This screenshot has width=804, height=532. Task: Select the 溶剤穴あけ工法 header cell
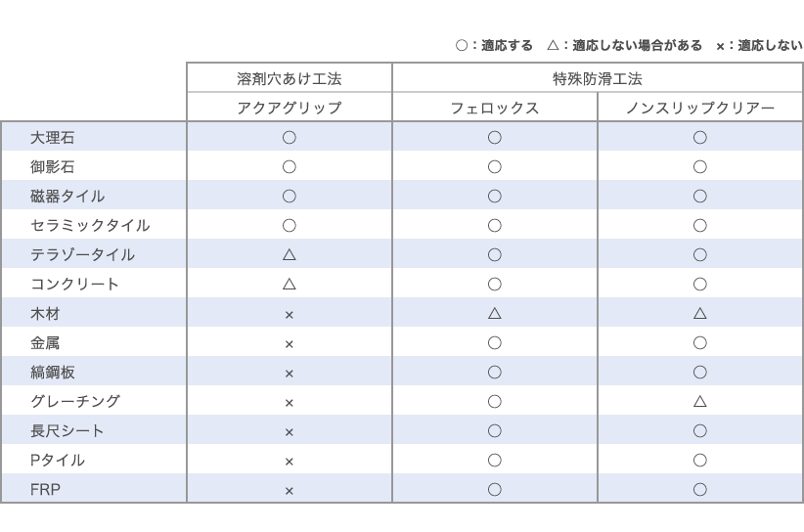pos(290,78)
